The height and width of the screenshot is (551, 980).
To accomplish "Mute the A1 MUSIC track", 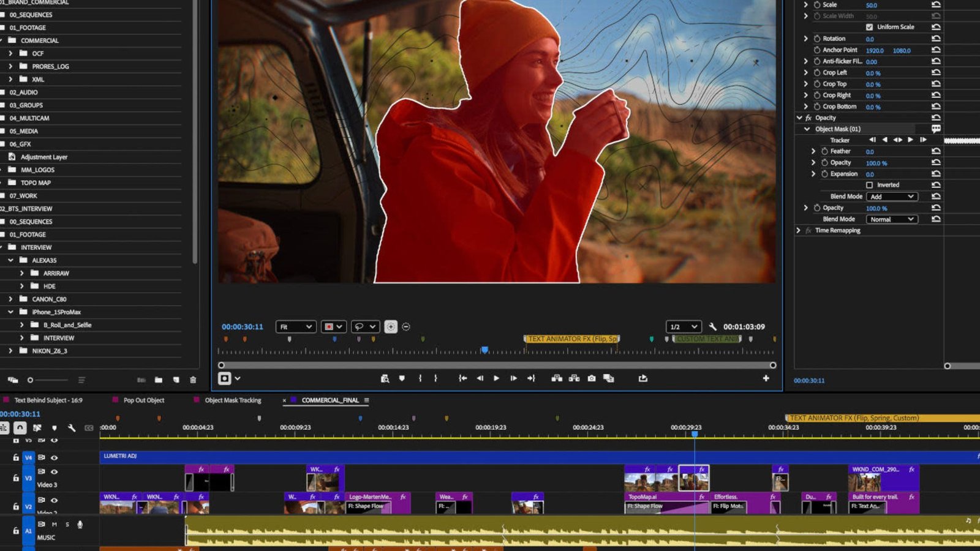I will (55, 525).
